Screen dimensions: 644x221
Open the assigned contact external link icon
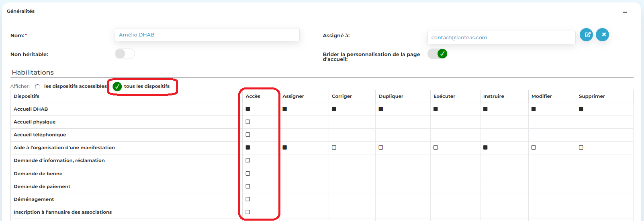pyautogui.click(x=586, y=35)
